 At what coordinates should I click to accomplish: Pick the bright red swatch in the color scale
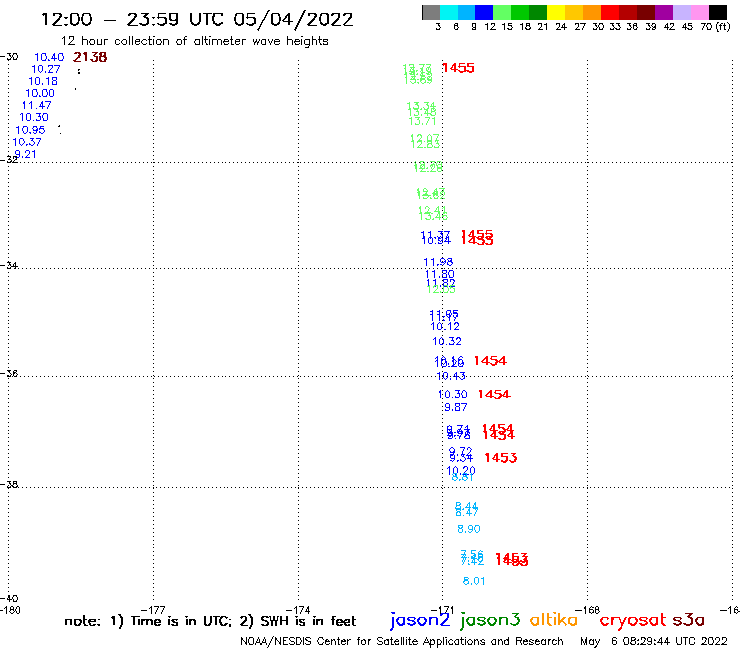coord(609,12)
